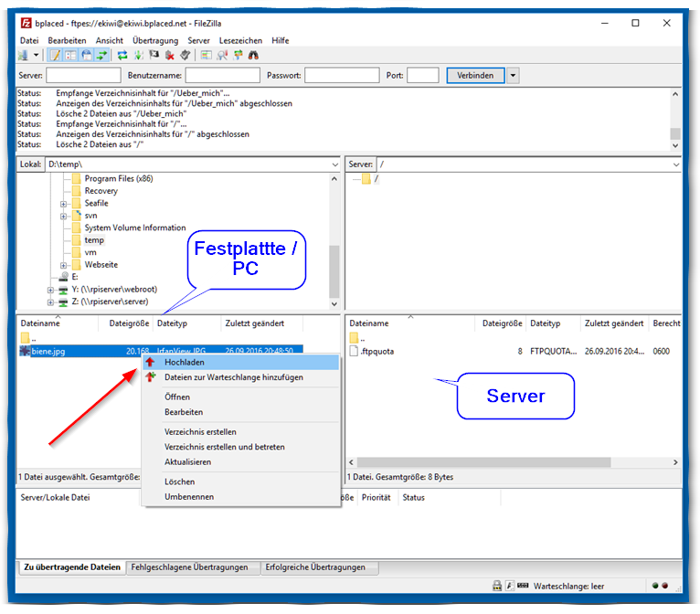
Task: Open the Datei menu
Action: point(29,40)
